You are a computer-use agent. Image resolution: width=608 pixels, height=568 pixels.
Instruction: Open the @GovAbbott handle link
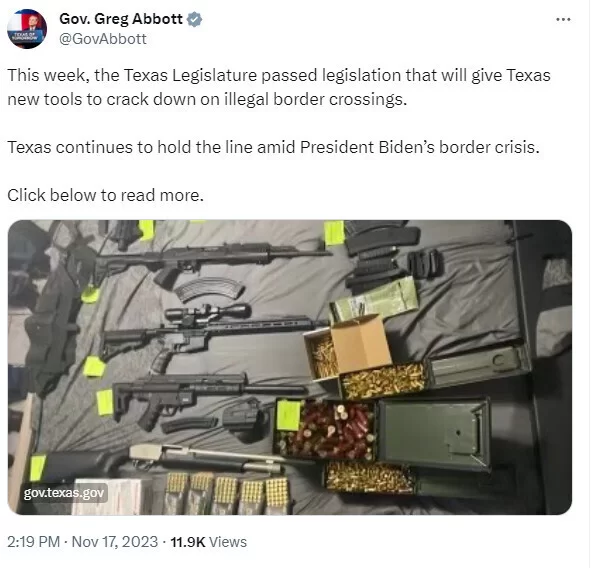pyautogui.click(x=103, y=39)
